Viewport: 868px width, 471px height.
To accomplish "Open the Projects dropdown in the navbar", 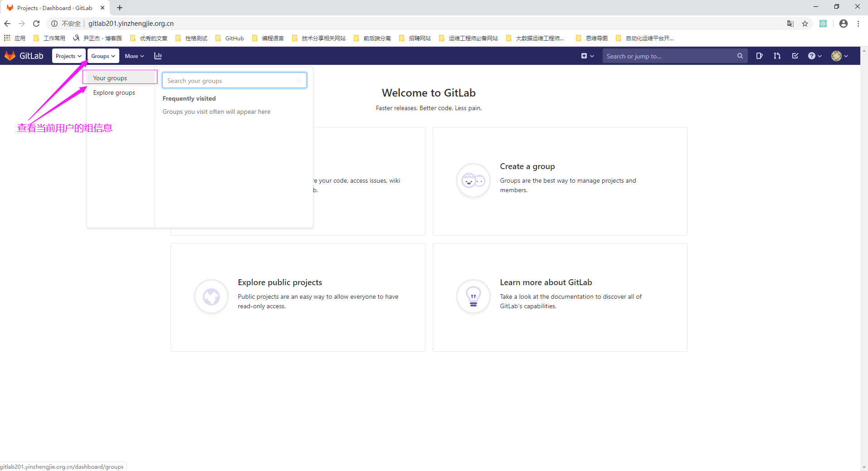I will point(68,56).
